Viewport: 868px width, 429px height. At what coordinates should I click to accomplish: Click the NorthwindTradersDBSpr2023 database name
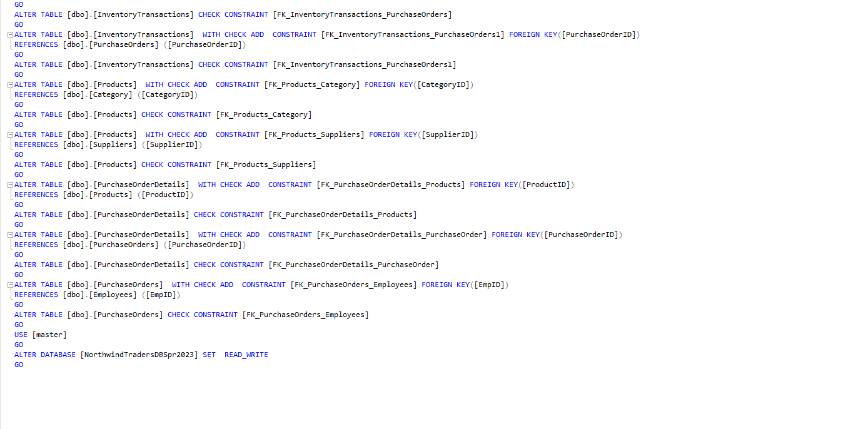(x=138, y=354)
